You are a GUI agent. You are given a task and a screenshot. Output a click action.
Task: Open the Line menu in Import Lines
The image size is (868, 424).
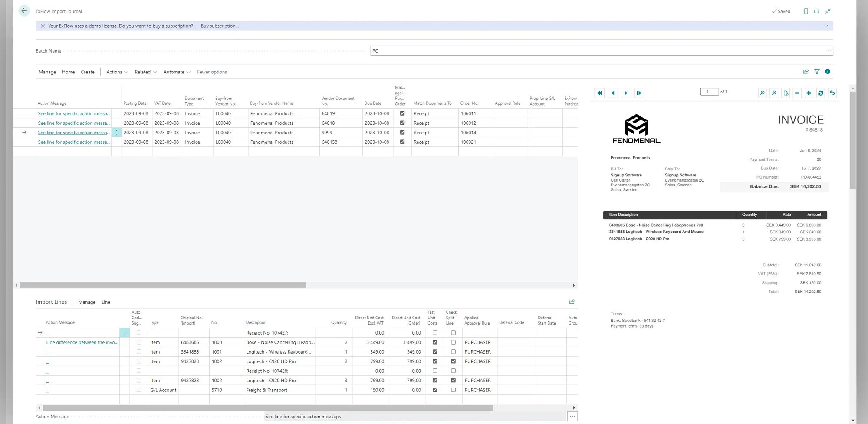tap(105, 302)
